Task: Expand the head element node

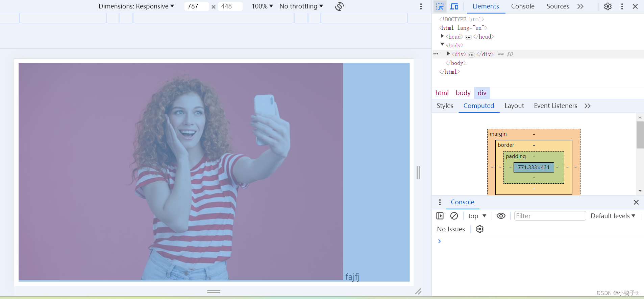Action: click(442, 36)
